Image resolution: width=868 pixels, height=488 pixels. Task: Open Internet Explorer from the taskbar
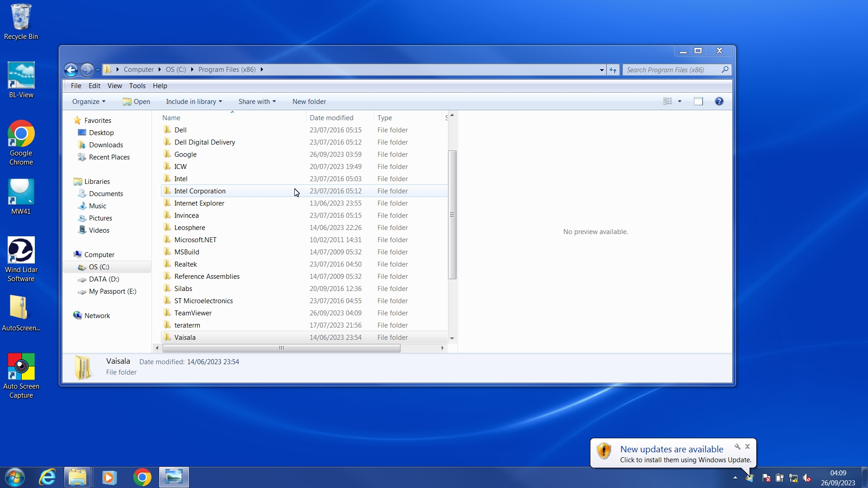[x=47, y=477]
